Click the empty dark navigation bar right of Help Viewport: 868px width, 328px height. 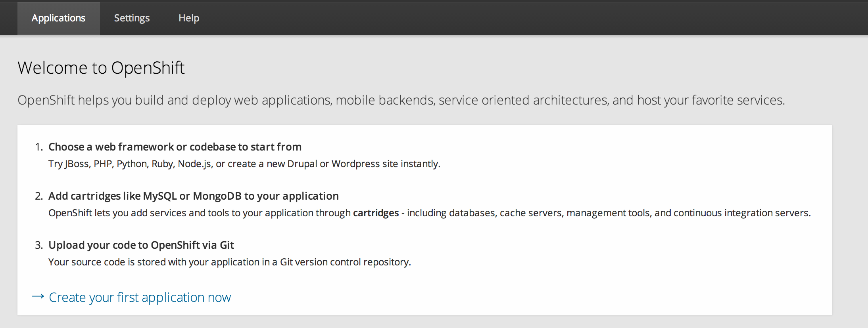[516, 18]
